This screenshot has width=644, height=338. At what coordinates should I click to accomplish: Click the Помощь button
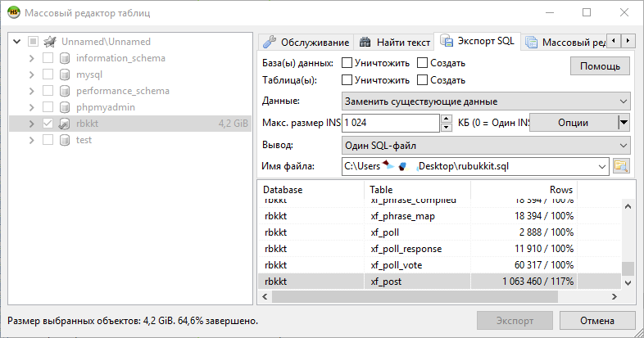click(x=600, y=66)
